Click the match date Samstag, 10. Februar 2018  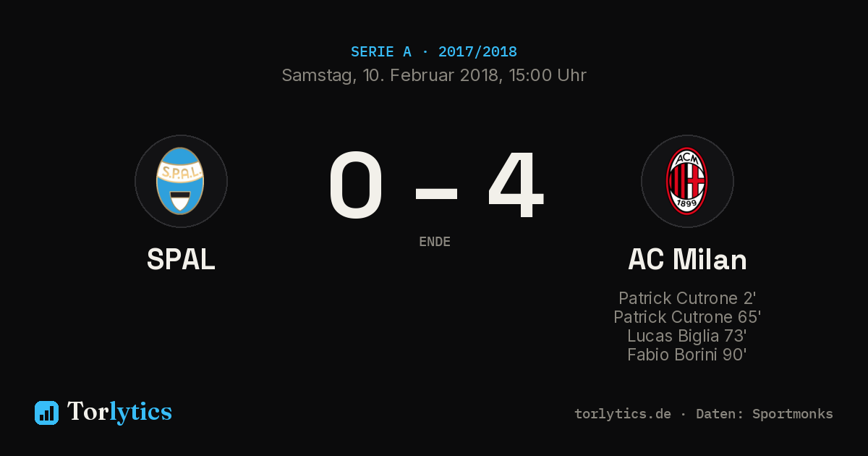click(390, 75)
